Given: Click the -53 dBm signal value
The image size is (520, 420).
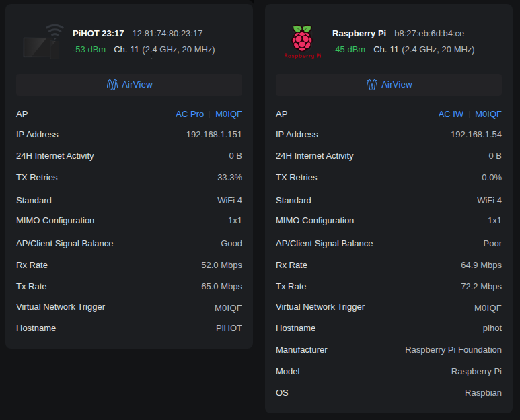Looking at the screenshot, I should point(89,50).
